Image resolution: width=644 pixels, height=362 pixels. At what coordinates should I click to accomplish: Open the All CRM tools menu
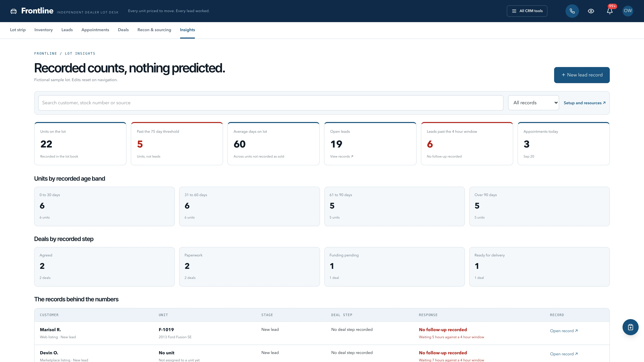click(527, 11)
